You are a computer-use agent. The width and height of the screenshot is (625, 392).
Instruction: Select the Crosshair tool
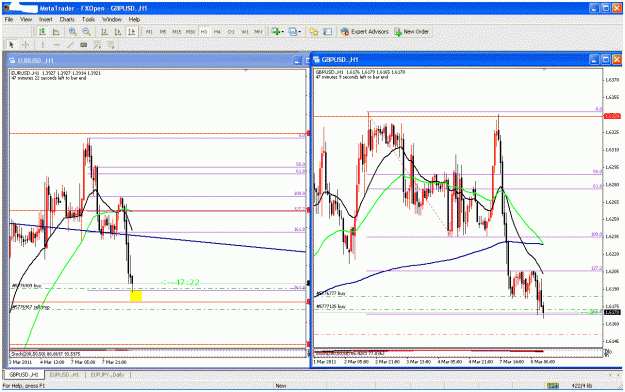point(25,45)
